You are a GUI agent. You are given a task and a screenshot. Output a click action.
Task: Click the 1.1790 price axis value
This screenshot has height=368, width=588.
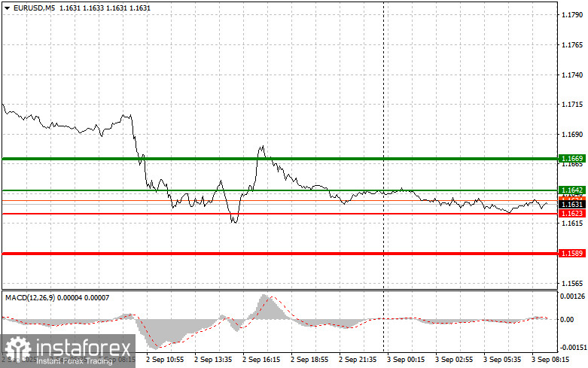pyautogui.click(x=572, y=15)
